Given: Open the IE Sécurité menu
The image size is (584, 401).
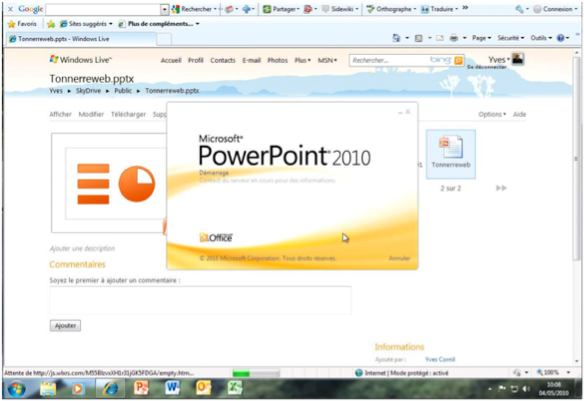Looking at the screenshot, I should (511, 38).
